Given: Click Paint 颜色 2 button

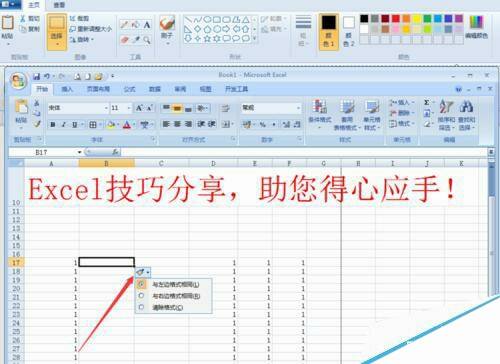Looking at the screenshot, I should coord(349,32).
